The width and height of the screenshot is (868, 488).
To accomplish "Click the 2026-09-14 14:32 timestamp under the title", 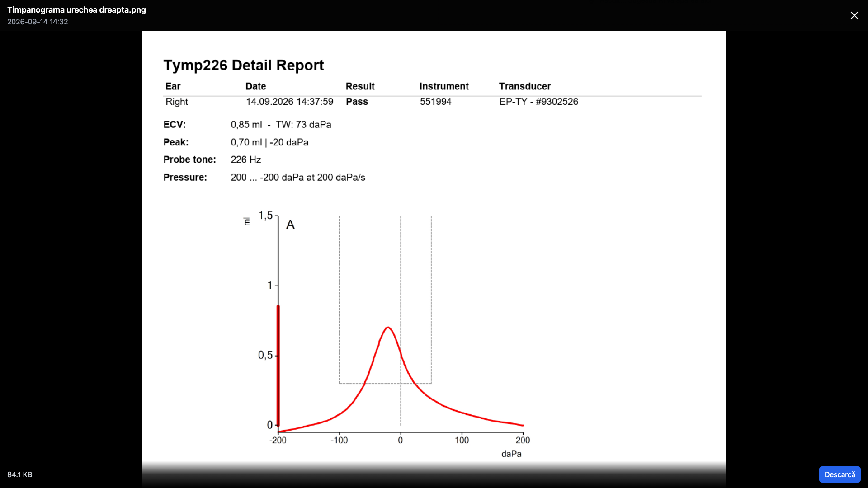I will (38, 22).
